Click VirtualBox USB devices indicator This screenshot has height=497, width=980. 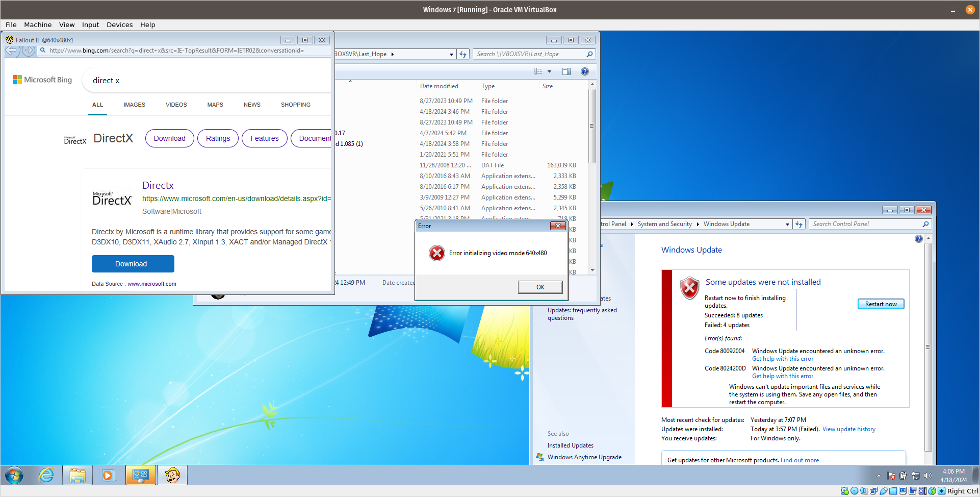click(x=884, y=491)
